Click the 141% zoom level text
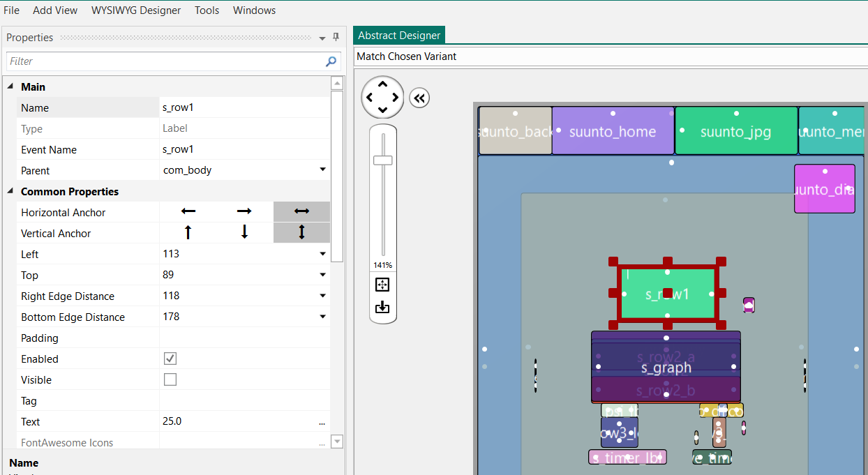The image size is (868, 475). coord(382,265)
